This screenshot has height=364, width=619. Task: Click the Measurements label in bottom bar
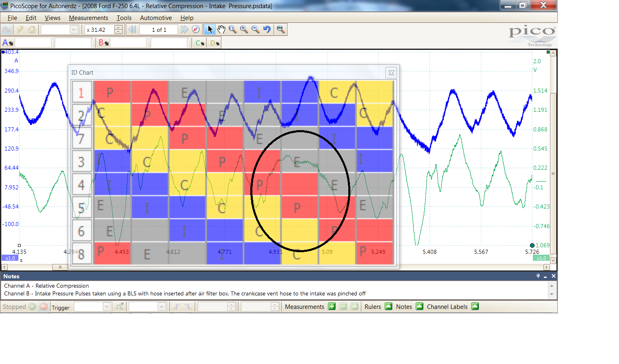click(305, 306)
